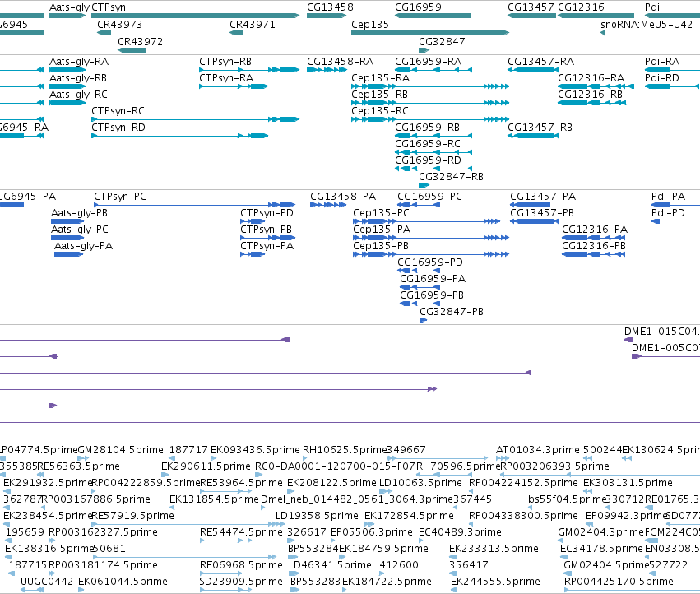This screenshot has width=700, height=594.
Task: Click transcript Aats-gly-RB
Action: pos(67,86)
